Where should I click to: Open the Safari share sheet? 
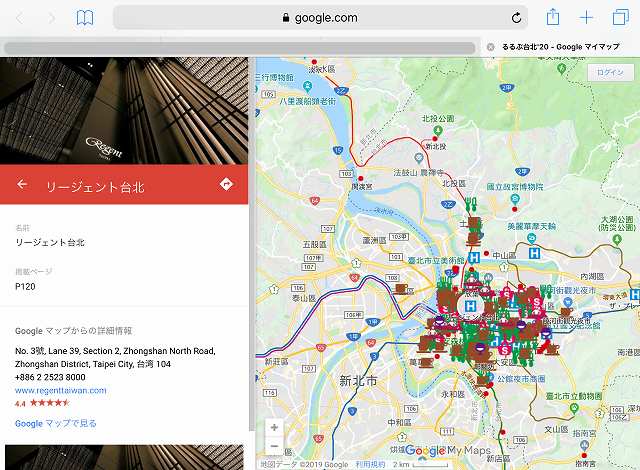coord(553,18)
